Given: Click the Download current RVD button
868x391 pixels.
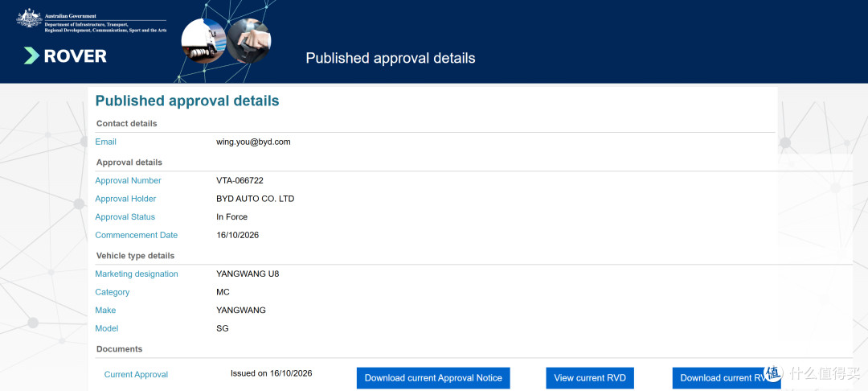Looking at the screenshot, I should click(727, 377).
